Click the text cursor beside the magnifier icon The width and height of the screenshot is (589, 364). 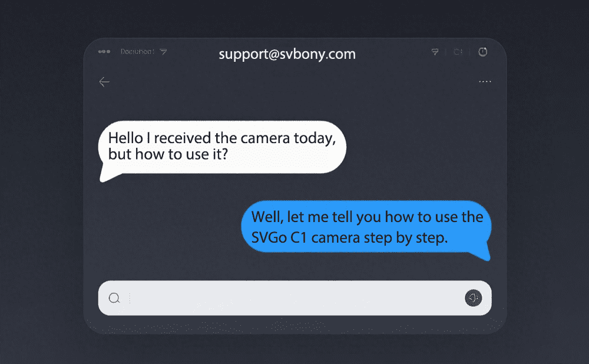130,298
